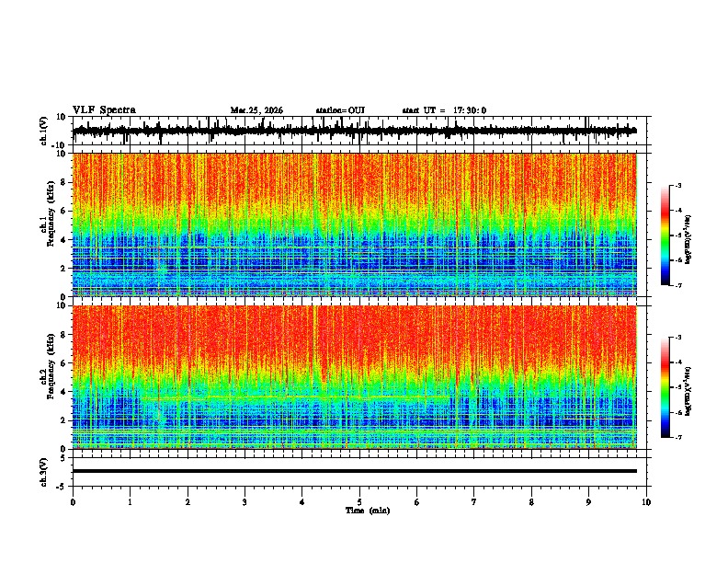Click the time axis tick label "5" above Time (min)
The height and width of the screenshot is (563, 728).
[359, 502]
